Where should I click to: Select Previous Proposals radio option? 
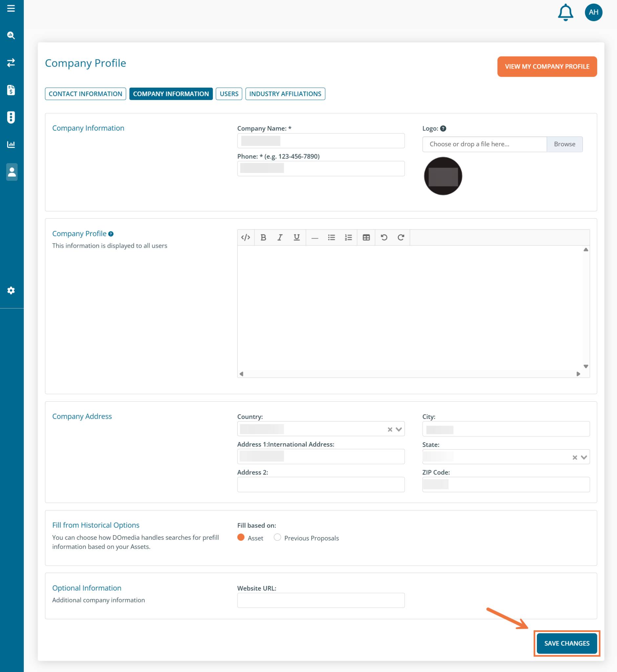[x=277, y=537]
